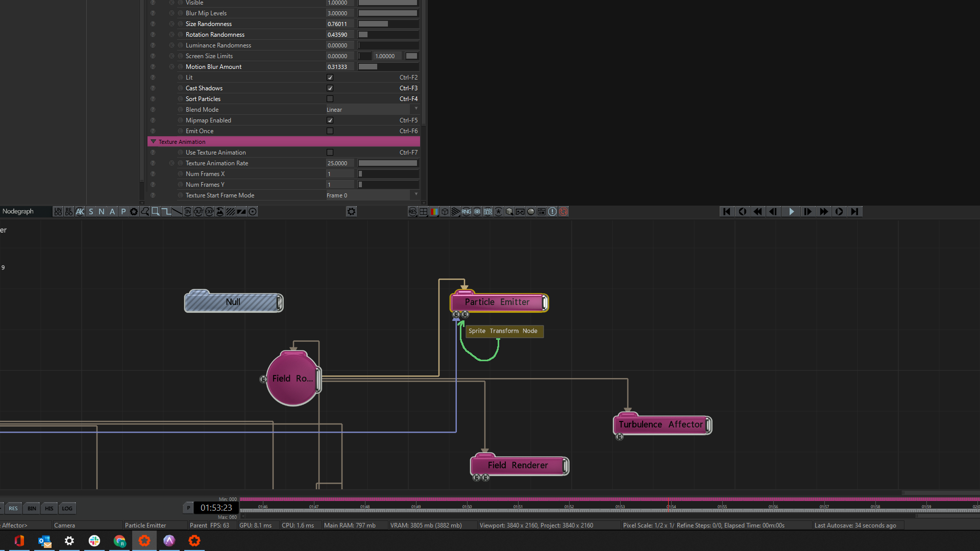Toggle the BB bounding box icon

pyautogui.click(x=477, y=212)
